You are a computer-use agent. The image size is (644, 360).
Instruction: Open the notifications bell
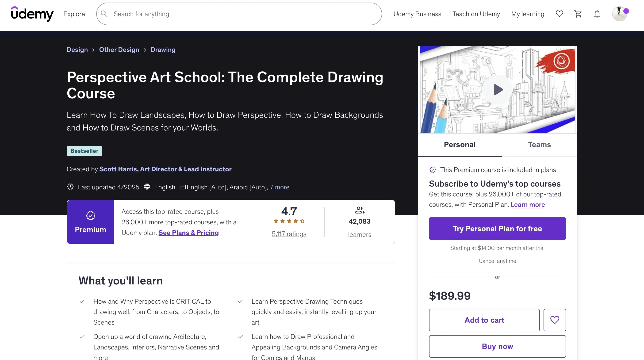[x=597, y=14]
